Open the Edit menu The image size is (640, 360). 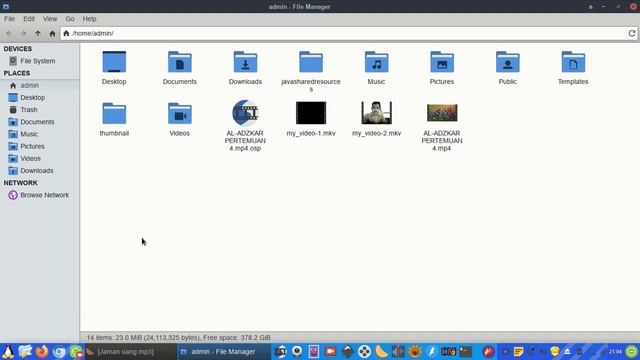[29, 19]
